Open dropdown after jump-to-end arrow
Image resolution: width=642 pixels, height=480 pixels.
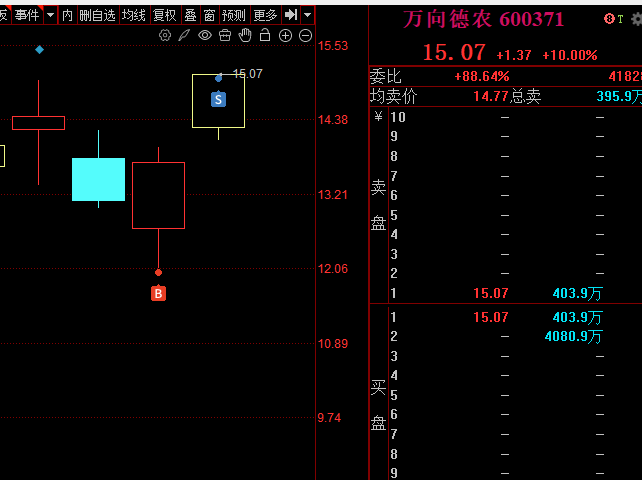click(307, 15)
